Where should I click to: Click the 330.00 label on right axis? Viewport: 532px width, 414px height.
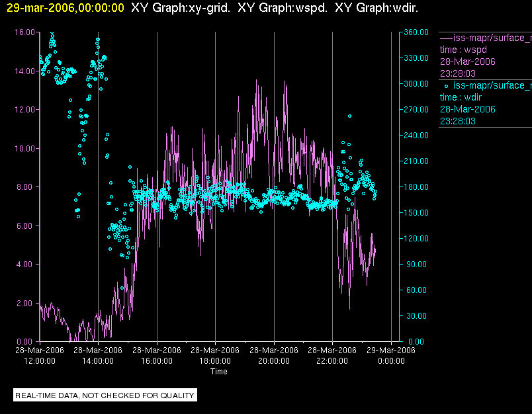point(416,58)
